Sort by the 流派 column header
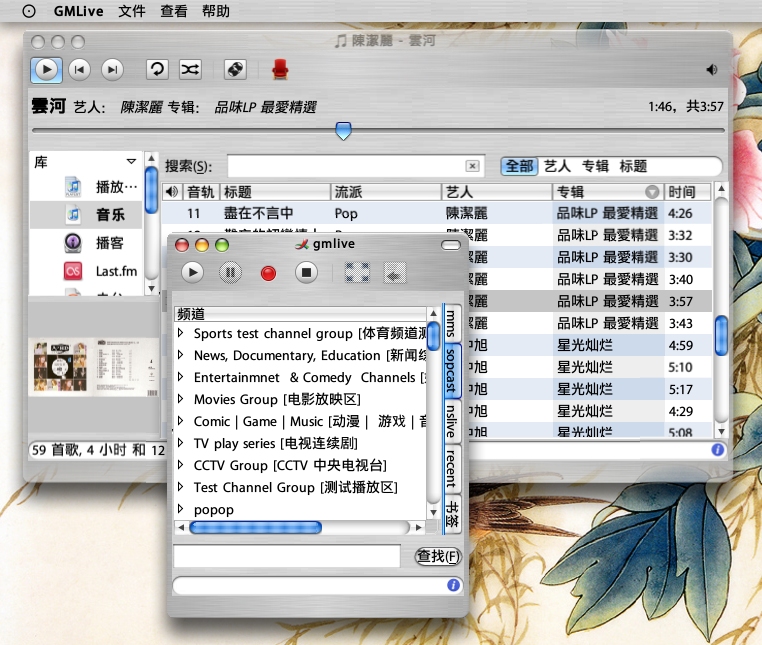 tap(386, 192)
